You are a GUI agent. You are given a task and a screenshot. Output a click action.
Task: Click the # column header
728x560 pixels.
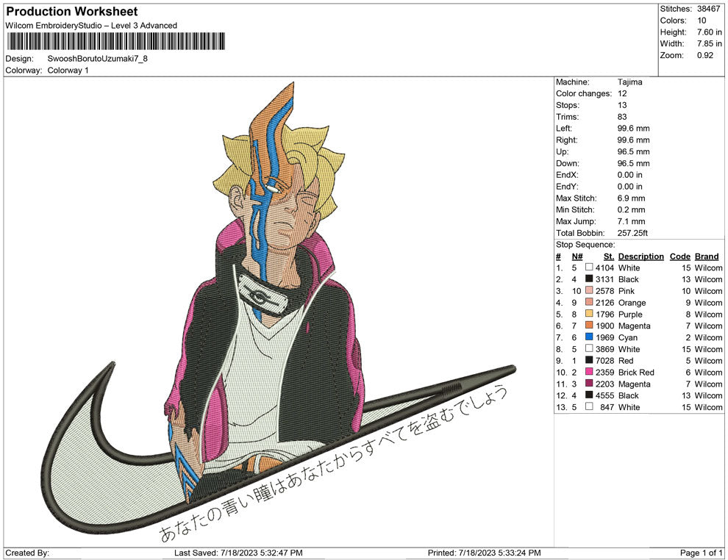coord(559,256)
